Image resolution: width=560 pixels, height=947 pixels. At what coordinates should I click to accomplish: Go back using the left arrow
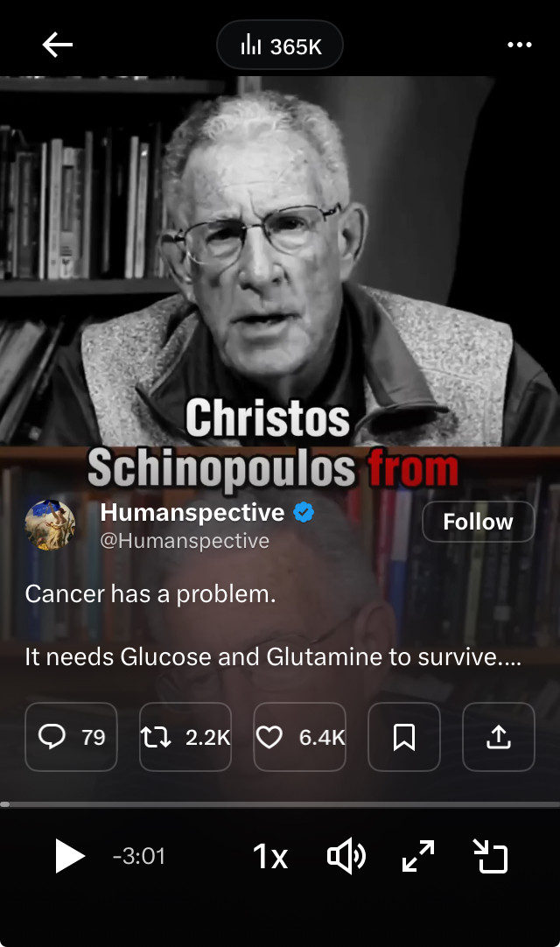click(x=58, y=45)
